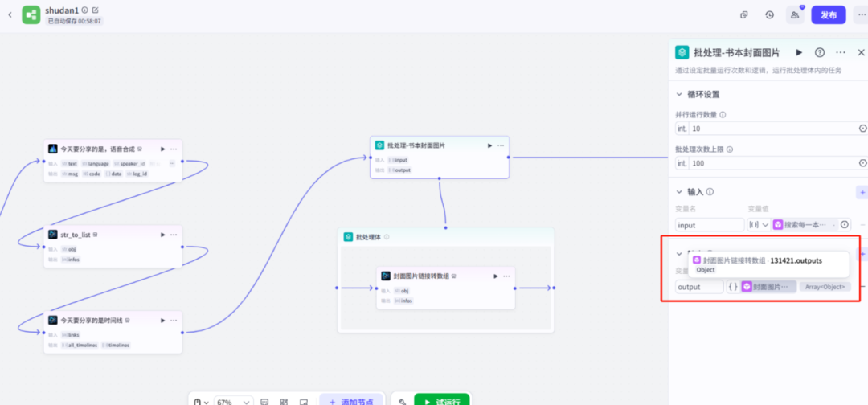Open input variable type dropdown
The image size is (868, 405).
[759, 225]
